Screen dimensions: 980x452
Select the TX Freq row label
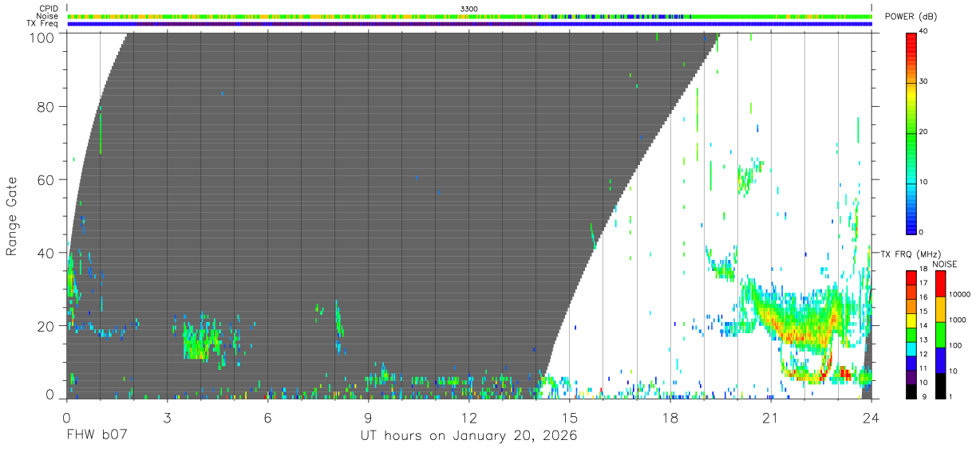pyautogui.click(x=43, y=24)
